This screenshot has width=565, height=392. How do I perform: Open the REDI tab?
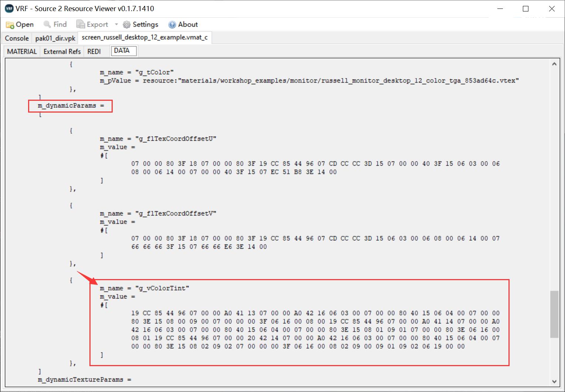[x=94, y=51]
